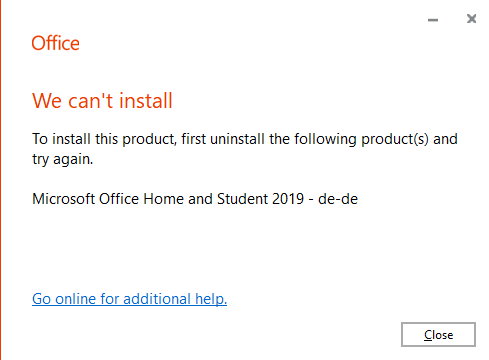Click 'try again.' on the second message line
Screen dimensions: 489x360
tap(62, 159)
